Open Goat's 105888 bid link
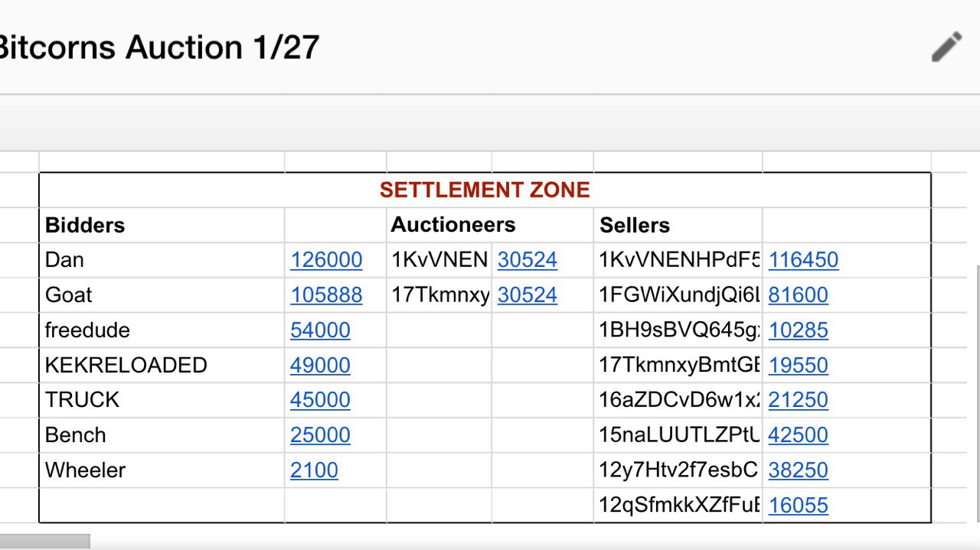 (326, 295)
